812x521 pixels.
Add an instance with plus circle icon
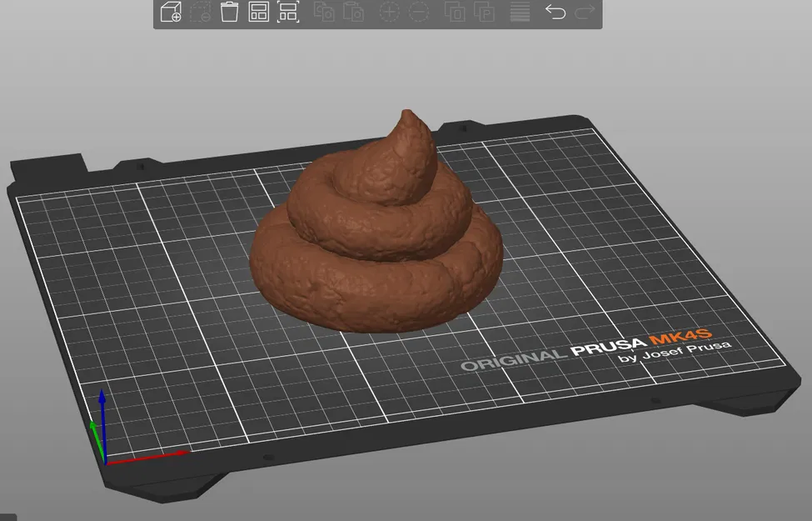(x=390, y=12)
